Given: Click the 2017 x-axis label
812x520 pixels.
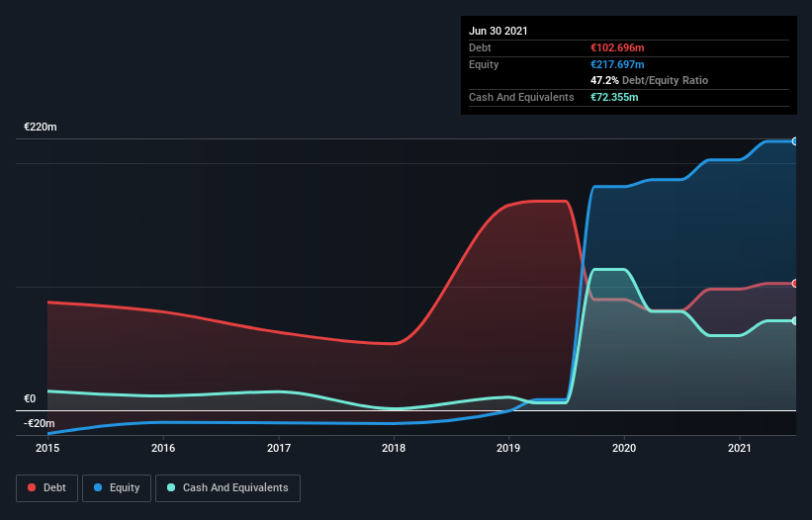Looking at the screenshot, I should tap(279, 448).
